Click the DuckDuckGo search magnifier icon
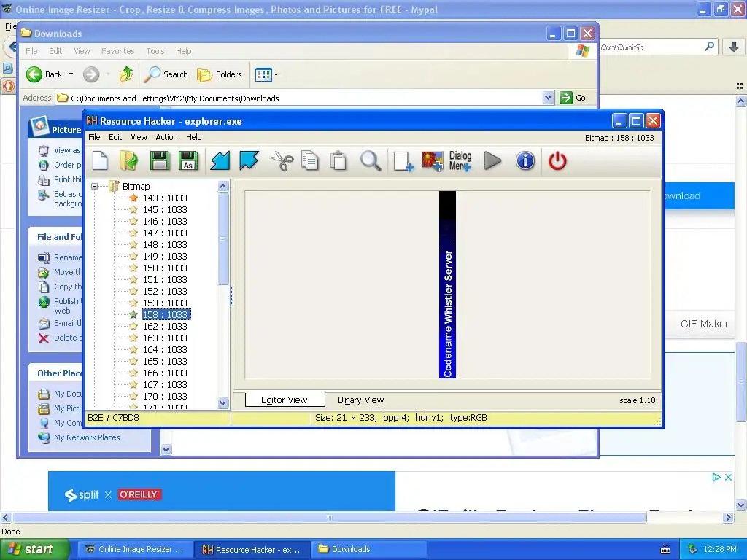Viewport: 747px width, 560px height. [x=709, y=47]
